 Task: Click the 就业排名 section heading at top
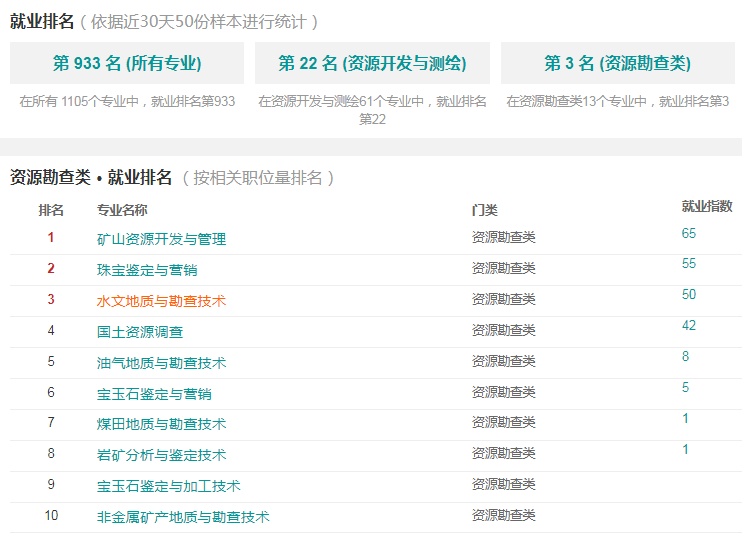coord(42,22)
